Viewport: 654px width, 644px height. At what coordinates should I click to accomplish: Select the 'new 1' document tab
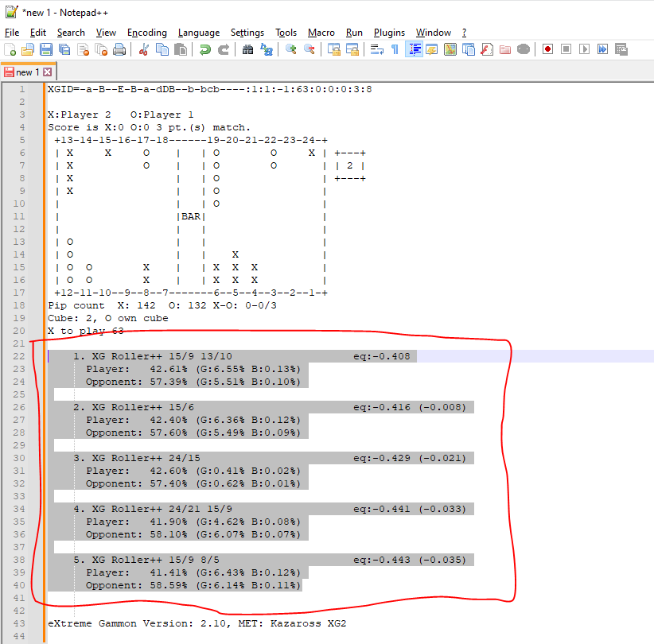tap(28, 72)
